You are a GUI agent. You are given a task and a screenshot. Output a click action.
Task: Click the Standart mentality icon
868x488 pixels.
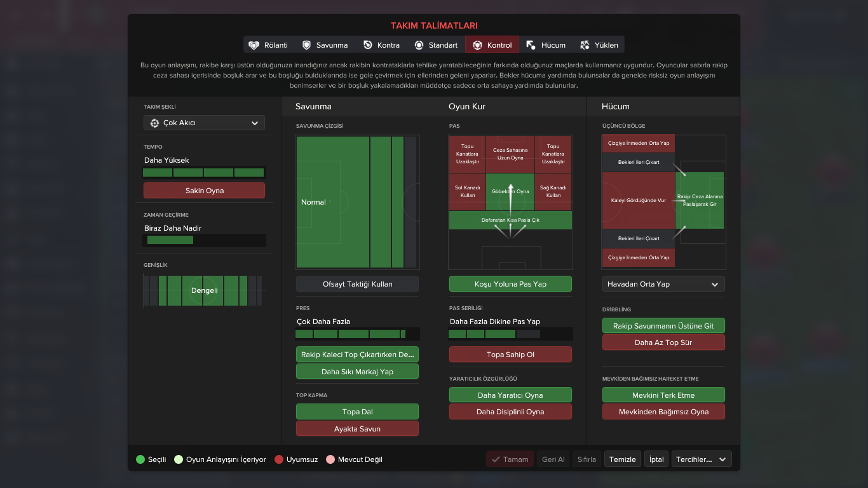click(x=419, y=45)
